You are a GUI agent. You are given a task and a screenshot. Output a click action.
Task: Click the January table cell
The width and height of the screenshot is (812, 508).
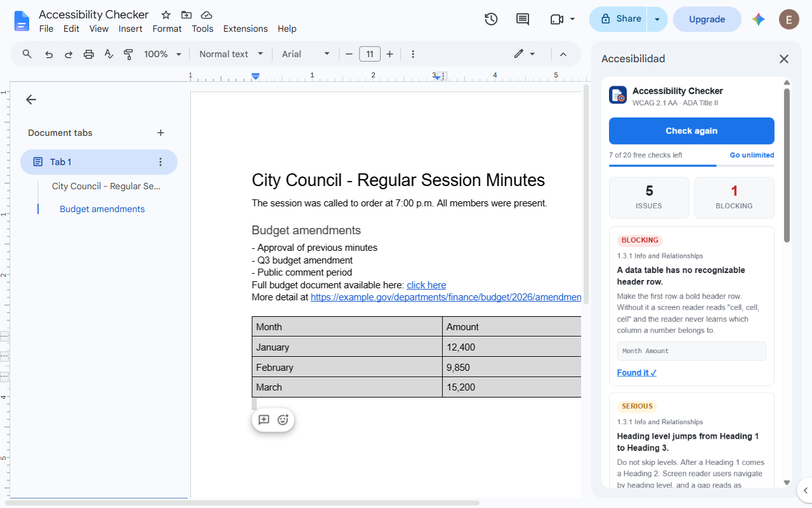pyautogui.click(x=347, y=347)
